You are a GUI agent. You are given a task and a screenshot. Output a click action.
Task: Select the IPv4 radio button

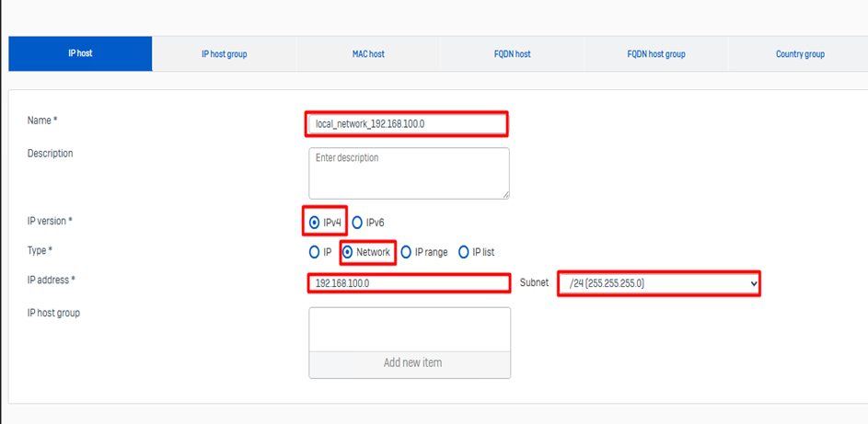[315, 223]
